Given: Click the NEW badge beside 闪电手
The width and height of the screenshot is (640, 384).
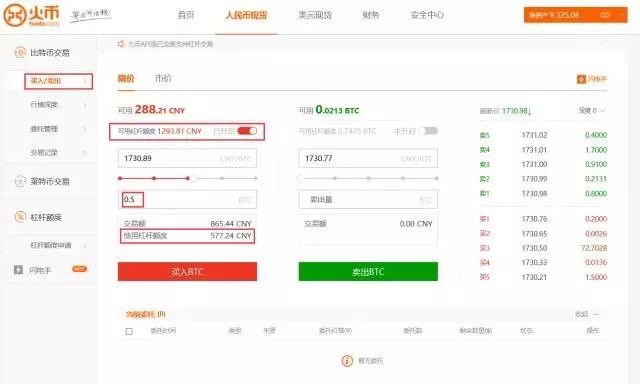Looking at the screenshot, I should [x=80, y=269].
